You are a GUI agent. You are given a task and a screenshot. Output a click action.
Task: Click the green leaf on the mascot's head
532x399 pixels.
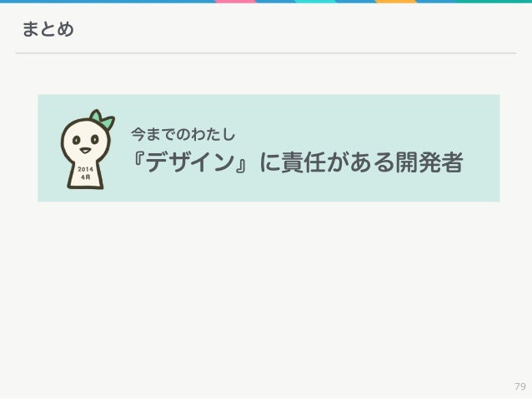pos(102,119)
